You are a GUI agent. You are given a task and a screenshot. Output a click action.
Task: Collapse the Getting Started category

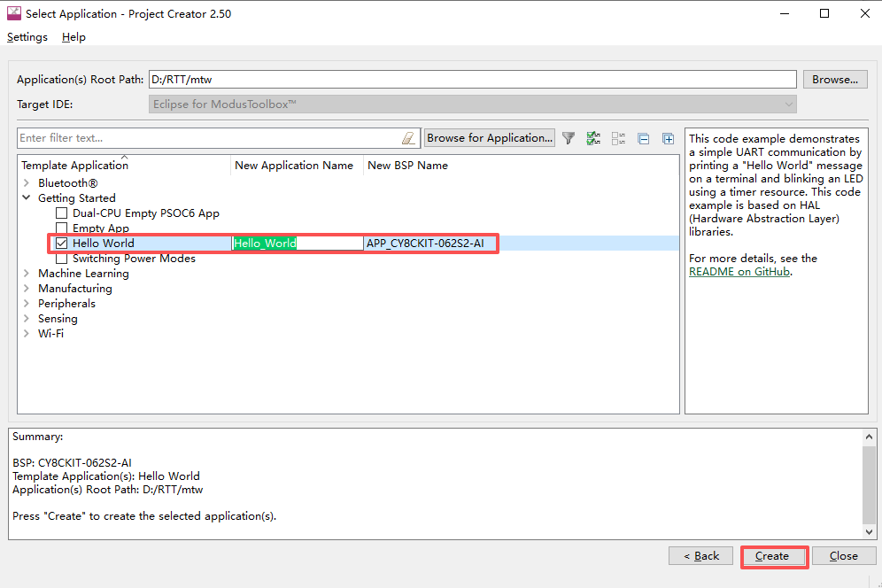[x=27, y=197]
